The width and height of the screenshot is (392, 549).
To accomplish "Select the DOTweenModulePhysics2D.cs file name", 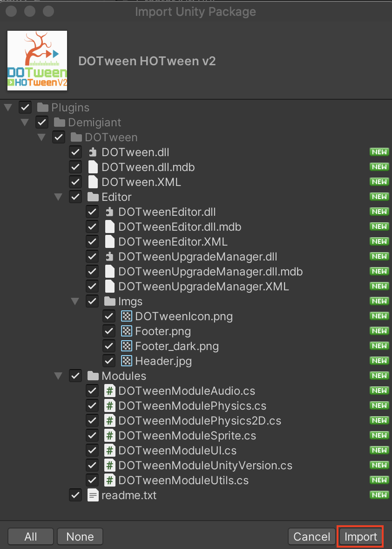I will point(200,420).
